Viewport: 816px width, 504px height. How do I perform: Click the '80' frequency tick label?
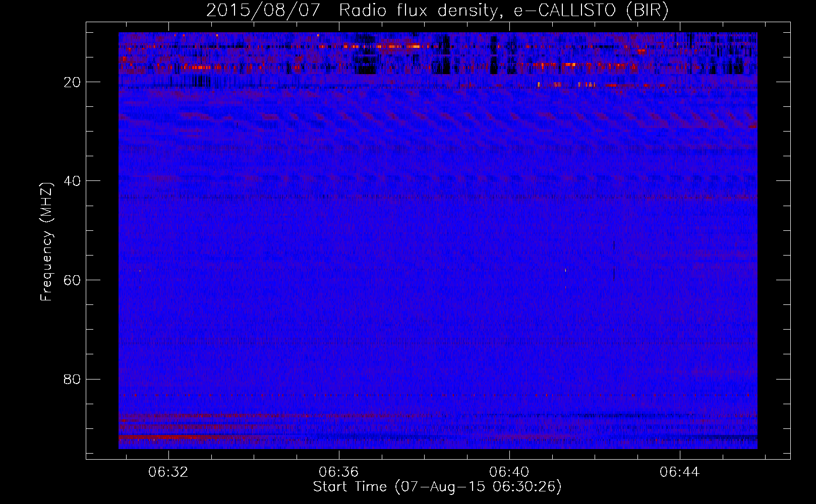tap(73, 379)
